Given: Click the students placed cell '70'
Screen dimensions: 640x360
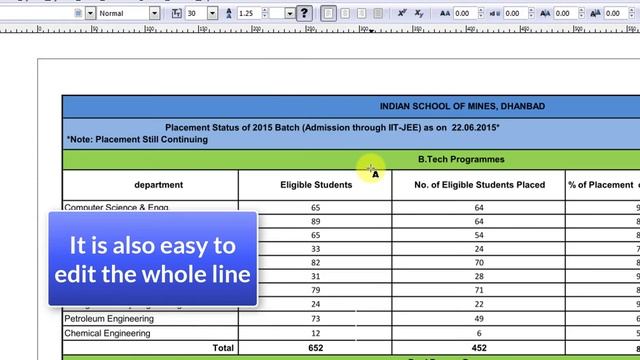Looking at the screenshot, I should (479, 263).
